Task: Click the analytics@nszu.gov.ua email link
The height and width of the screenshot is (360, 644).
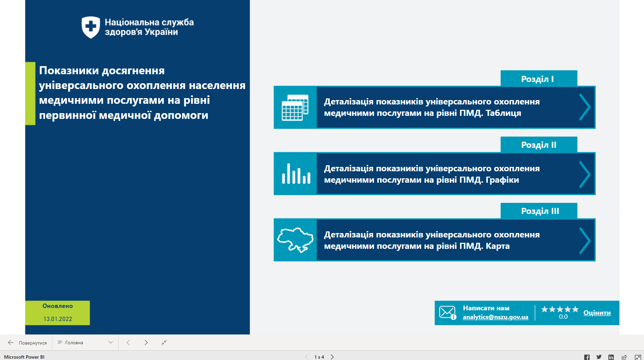Action: pyautogui.click(x=495, y=317)
